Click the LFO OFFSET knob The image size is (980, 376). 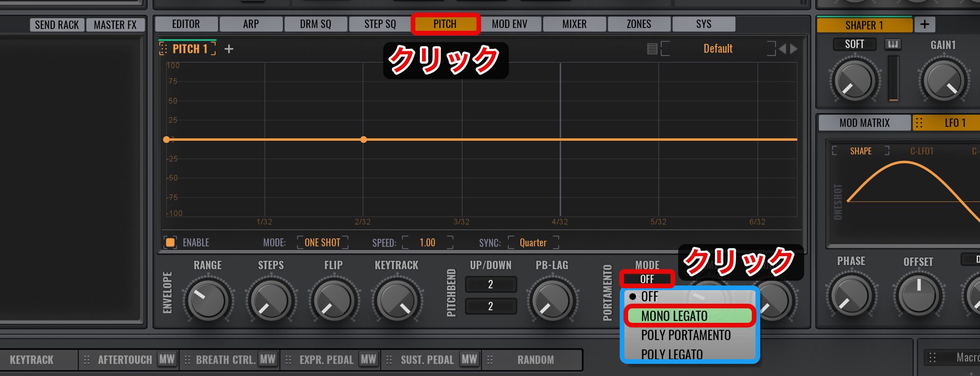click(x=918, y=295)
